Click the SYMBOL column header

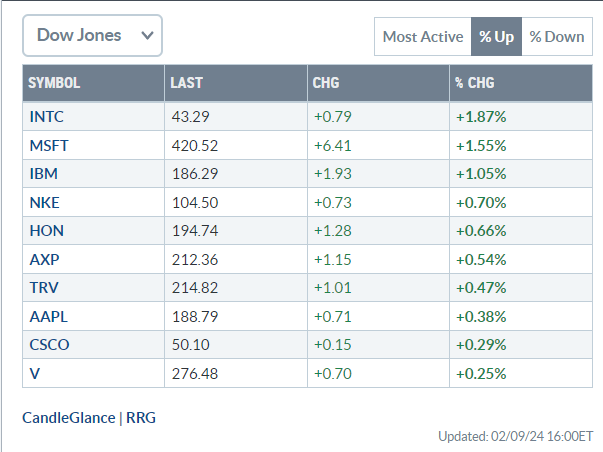(x=54, y=83)
